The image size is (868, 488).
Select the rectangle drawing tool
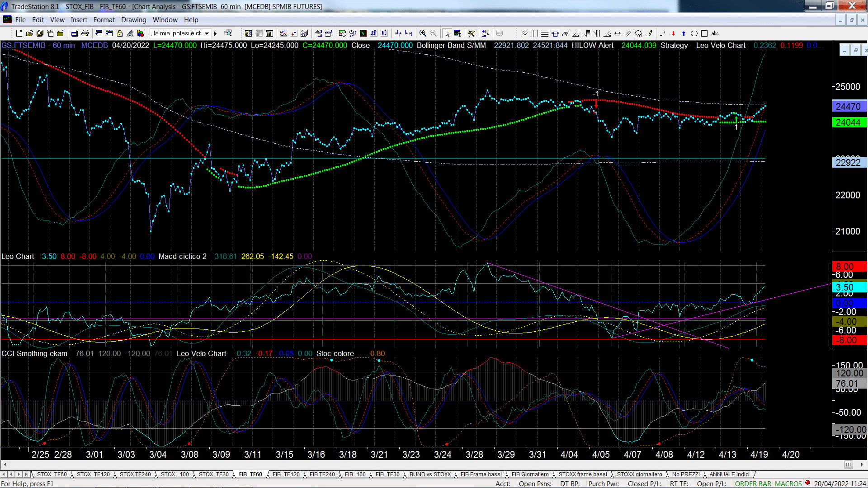pos(704,33)
